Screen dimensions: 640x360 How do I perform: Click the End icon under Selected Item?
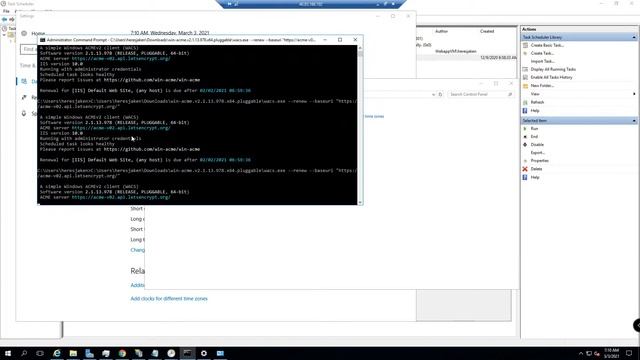click(525, 136)
